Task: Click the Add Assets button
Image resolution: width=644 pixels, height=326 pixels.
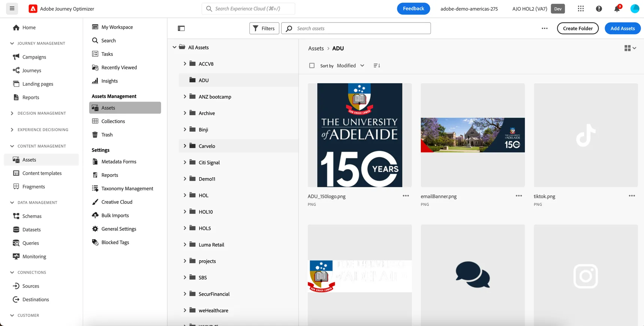Action: [x=623, y=28]
